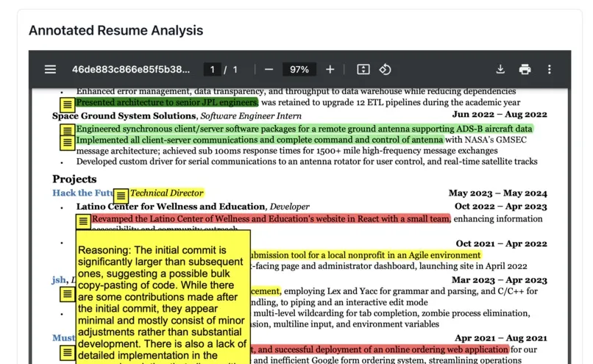
Task: Click the fit to page icon
Action: click(363, 70)
